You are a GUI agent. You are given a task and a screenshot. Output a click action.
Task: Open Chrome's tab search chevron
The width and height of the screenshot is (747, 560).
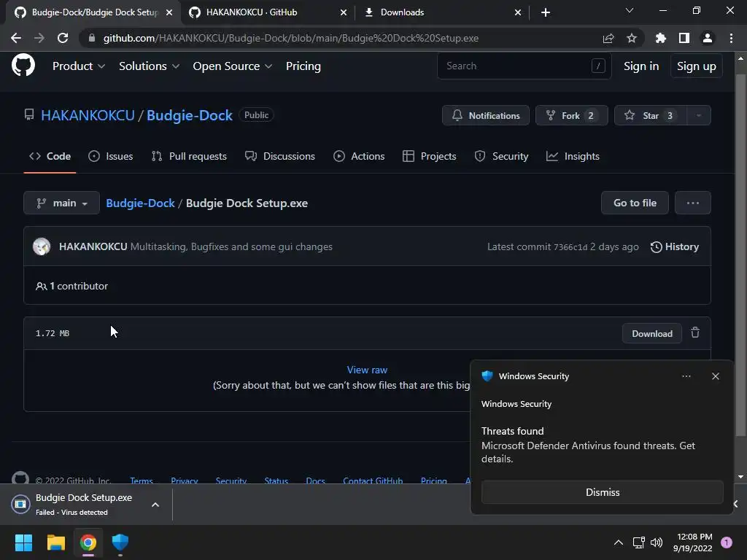(630, 10)
